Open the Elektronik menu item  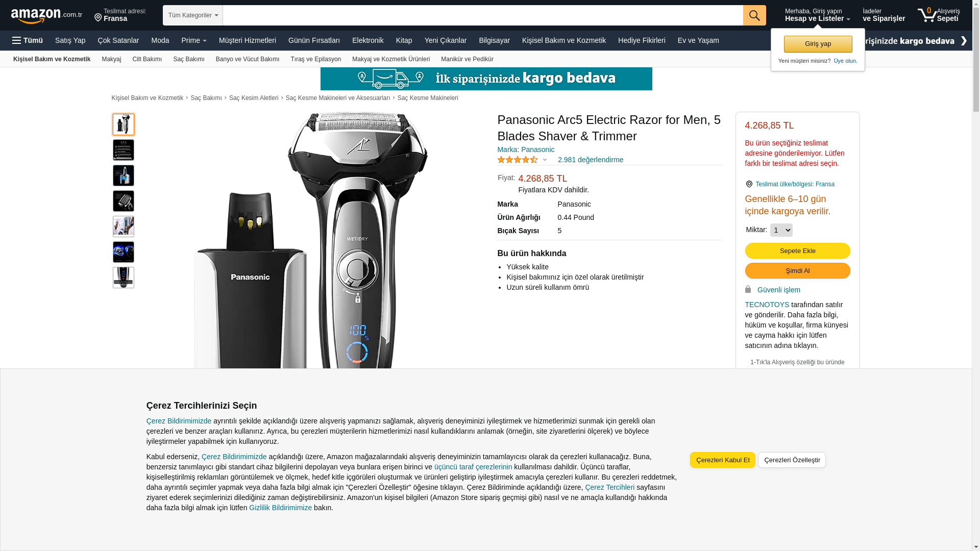(367, 40)
